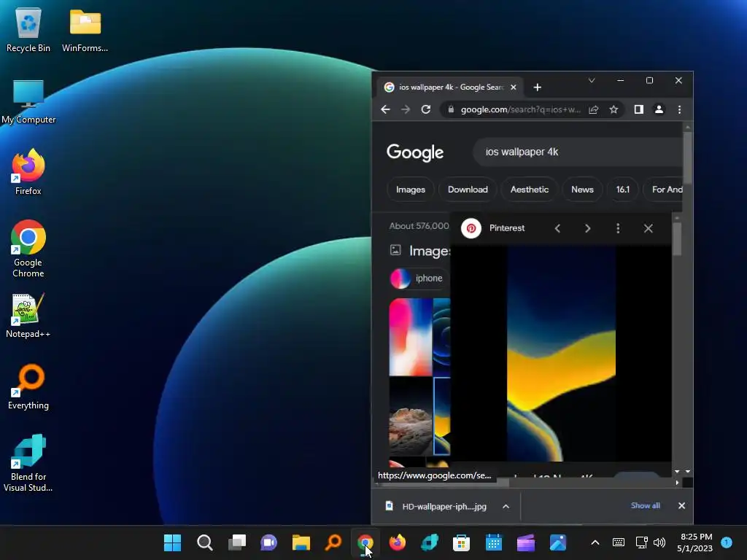Open the Chat app on taskbar
Viewport: 747px width, 560px height.
coord(268,542)
